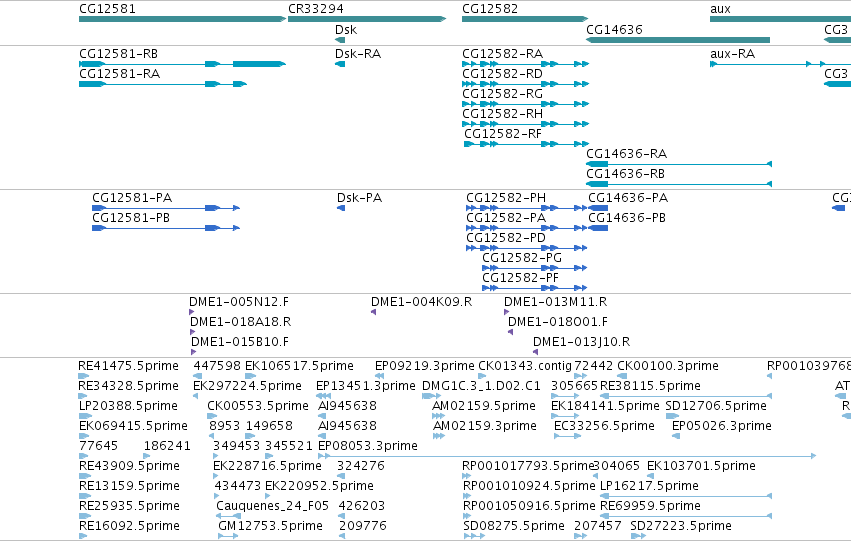Click the AM02159.5prime EST label
This screenshot has width=851, height=541.
click(484, 406)
